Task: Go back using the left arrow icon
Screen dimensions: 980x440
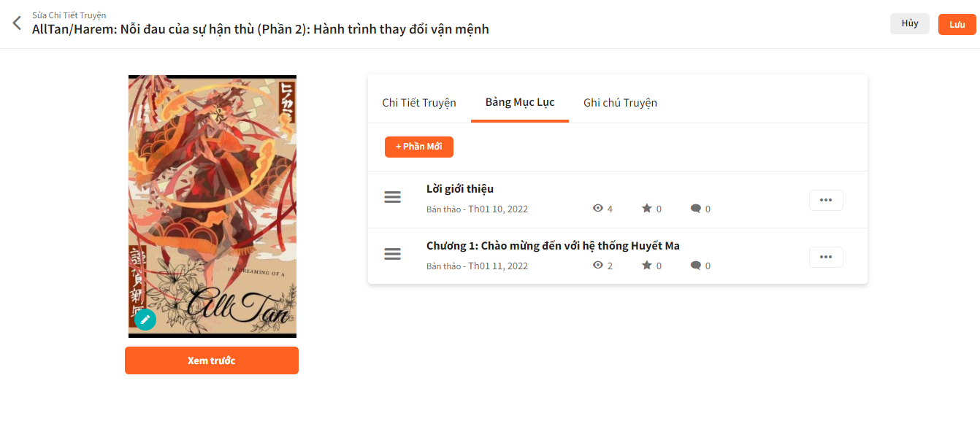Action: click(17, 23)
